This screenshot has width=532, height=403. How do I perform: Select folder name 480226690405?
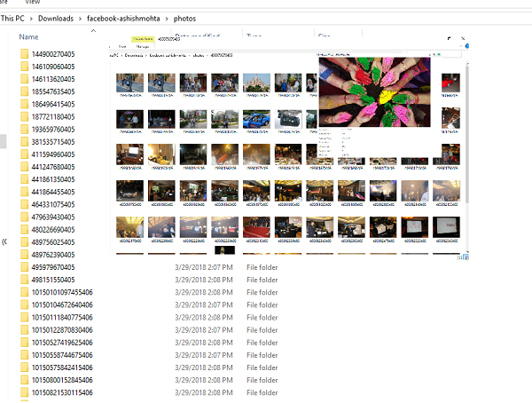[x=53, y=230]
